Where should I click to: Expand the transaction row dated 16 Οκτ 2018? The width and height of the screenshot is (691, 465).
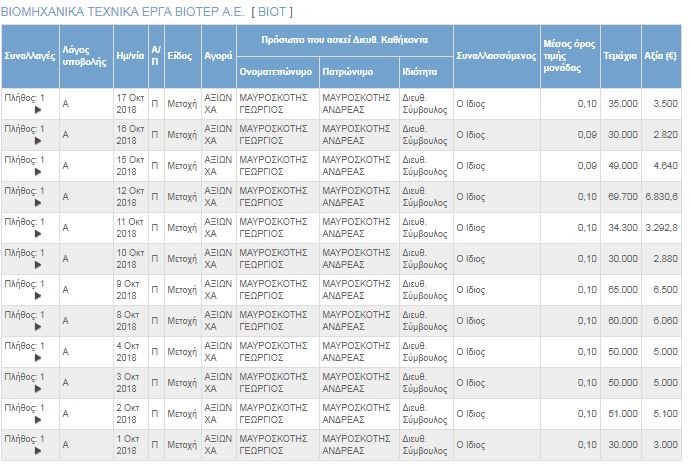(x=38, y=141)
